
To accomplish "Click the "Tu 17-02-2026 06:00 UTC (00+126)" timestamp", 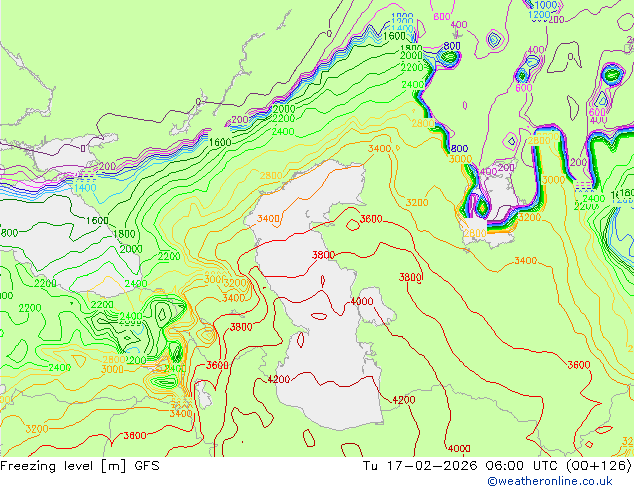I will click(497, 466).
